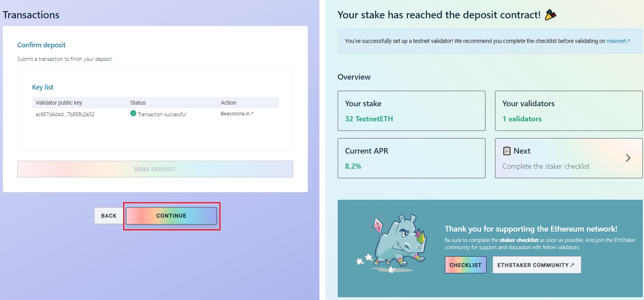Click validator public key ac667d4d4d...7b888c2e52
644x300 pixels.
[x=65, y=114]
